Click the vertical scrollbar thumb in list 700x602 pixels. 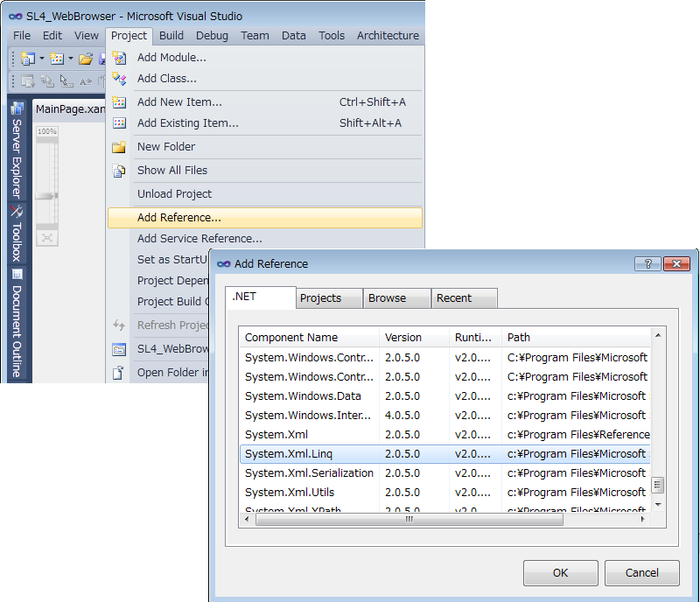(658, 485)
